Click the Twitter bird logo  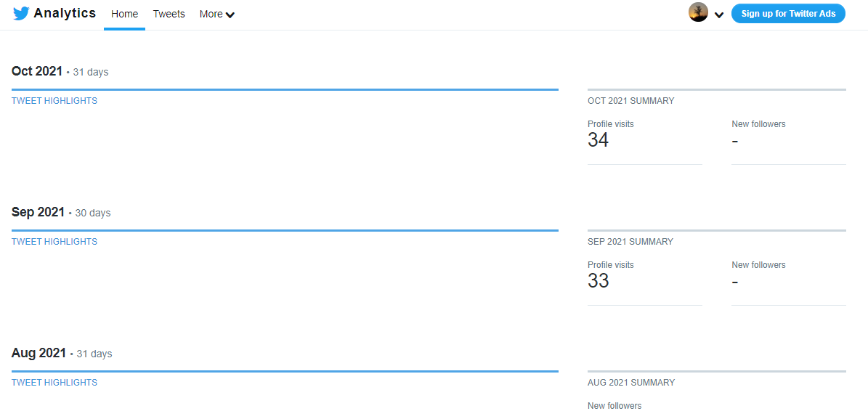21,14
